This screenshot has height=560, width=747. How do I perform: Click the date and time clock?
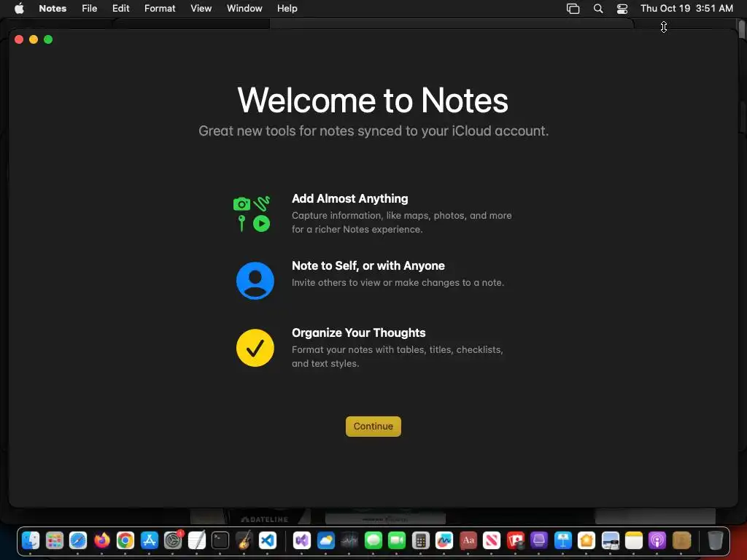pos(686,8)
